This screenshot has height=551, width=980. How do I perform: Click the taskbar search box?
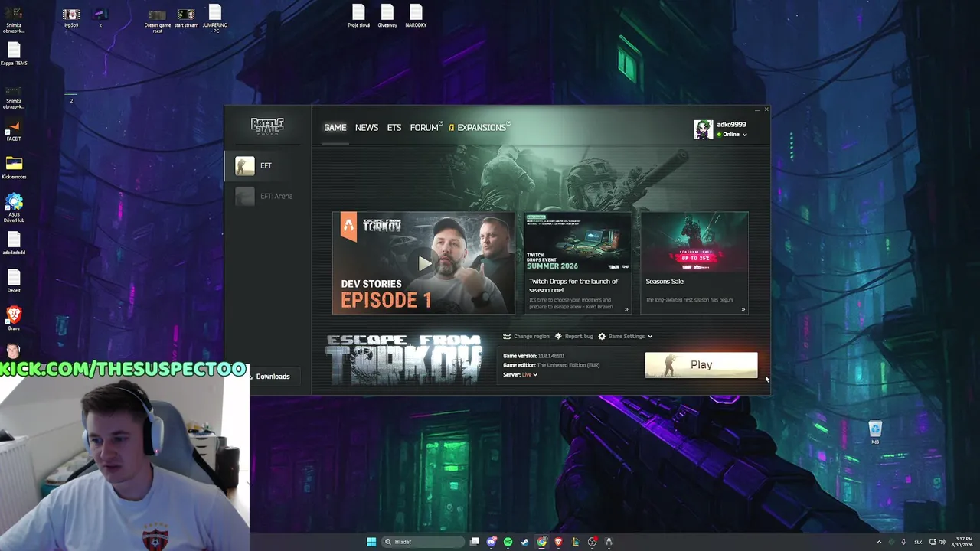click(423, 542)
